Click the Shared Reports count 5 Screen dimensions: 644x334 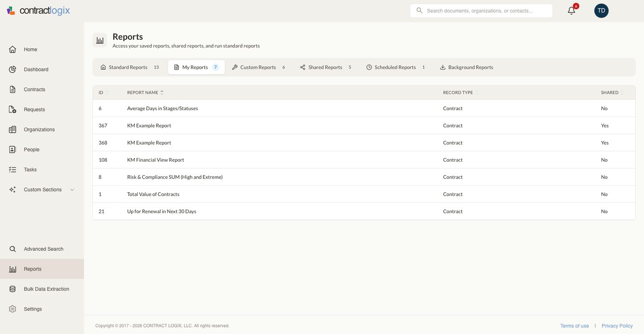tap(350, 67)
